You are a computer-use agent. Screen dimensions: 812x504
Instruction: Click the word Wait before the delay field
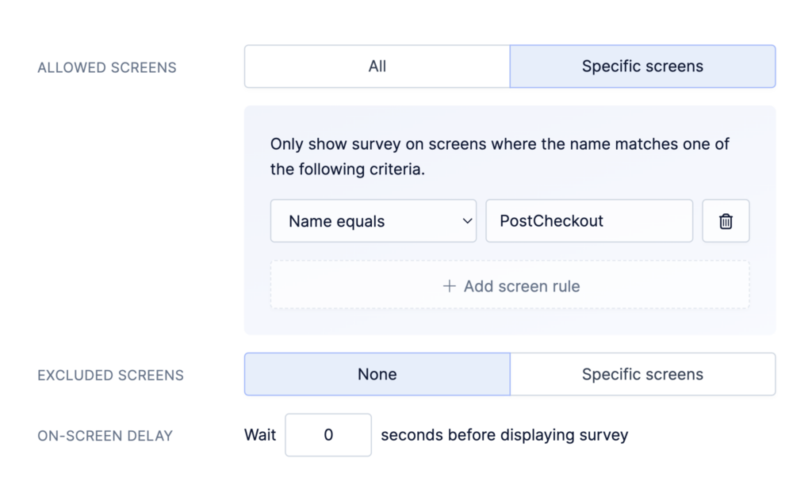260,435
